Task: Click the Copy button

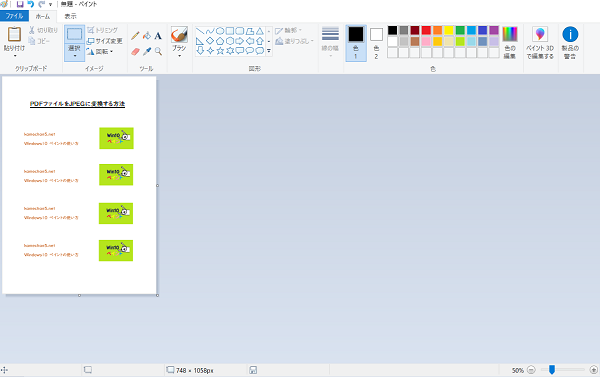Action: (39, 41)
